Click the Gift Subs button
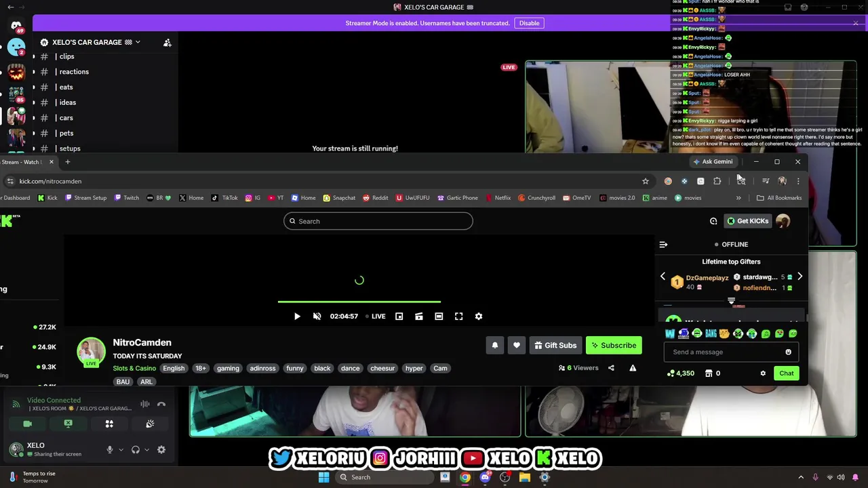 click(x=555, y=346)
